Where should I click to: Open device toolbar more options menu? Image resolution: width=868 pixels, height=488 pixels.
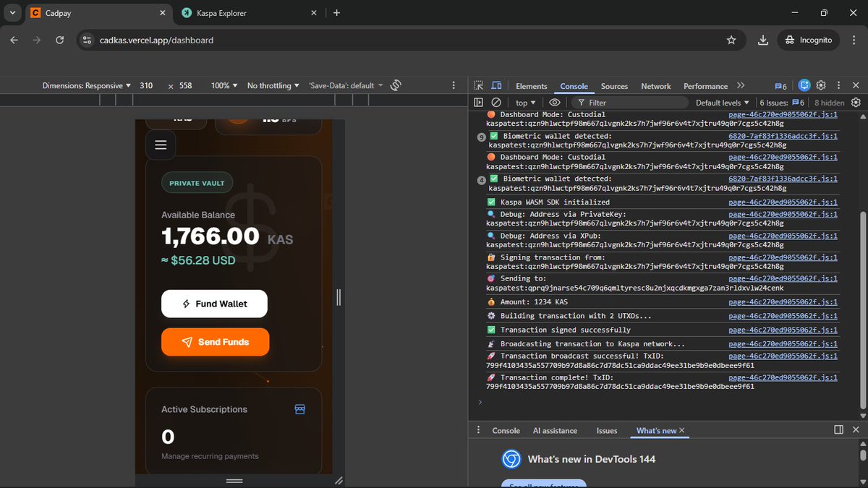point(454,85)
